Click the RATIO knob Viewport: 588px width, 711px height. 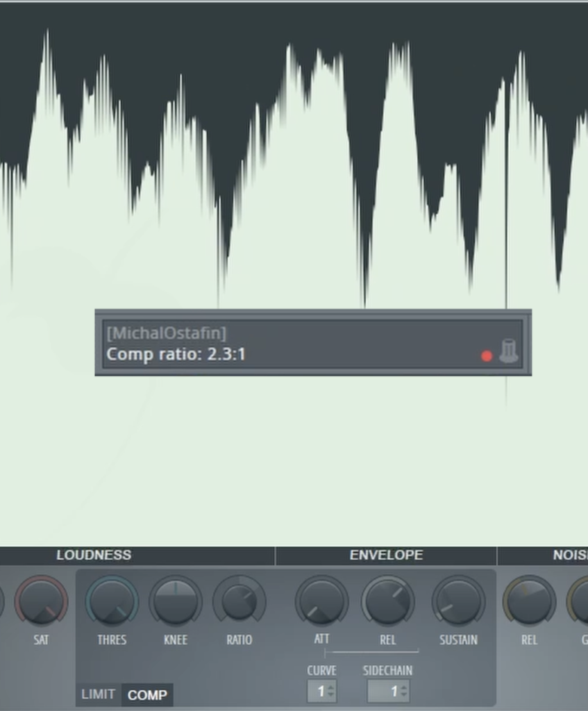tap(240, 601)
